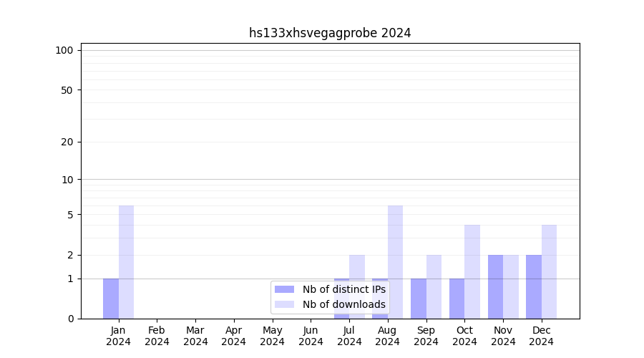644x358 pixels.
Task: Click the light lavender downloads legend swatch
Action: [284, 304]
